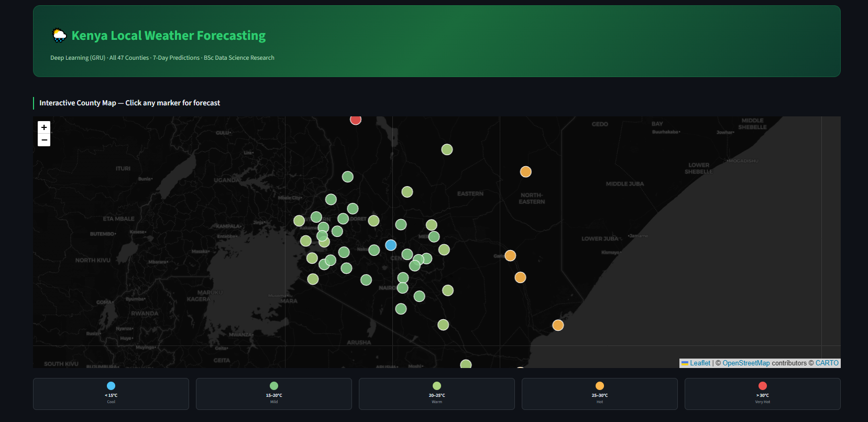Viewport: 868px width, 422px height.
Task: Open the OpenStreetMap contributors link
Action: [746, 363]
